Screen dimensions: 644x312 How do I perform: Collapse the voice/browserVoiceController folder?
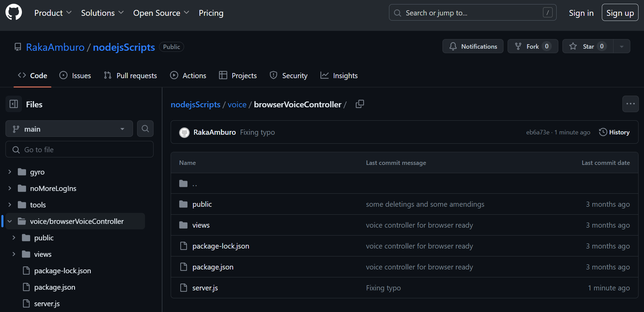pos(10,221)
